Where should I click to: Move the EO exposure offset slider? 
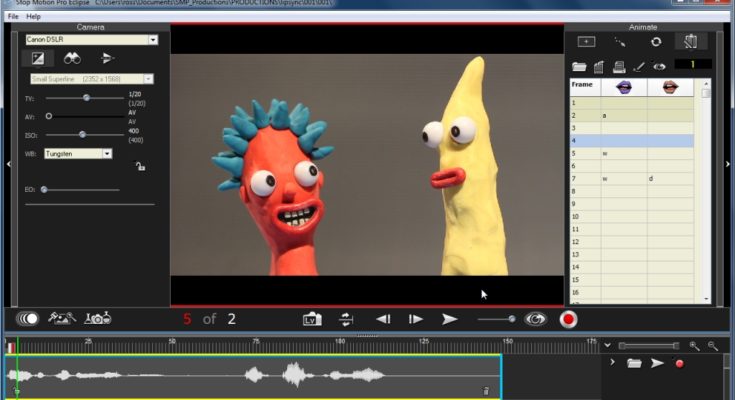[x=44, y=189]
